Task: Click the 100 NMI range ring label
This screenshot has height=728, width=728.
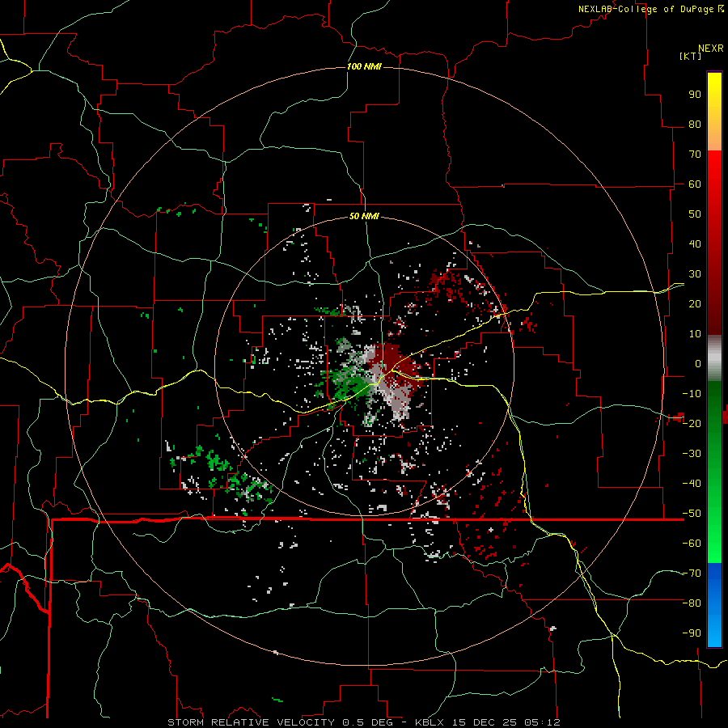Action: pos(364,66)
